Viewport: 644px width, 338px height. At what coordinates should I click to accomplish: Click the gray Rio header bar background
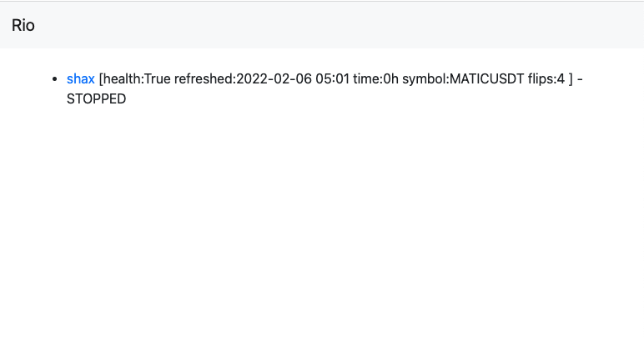329,26
